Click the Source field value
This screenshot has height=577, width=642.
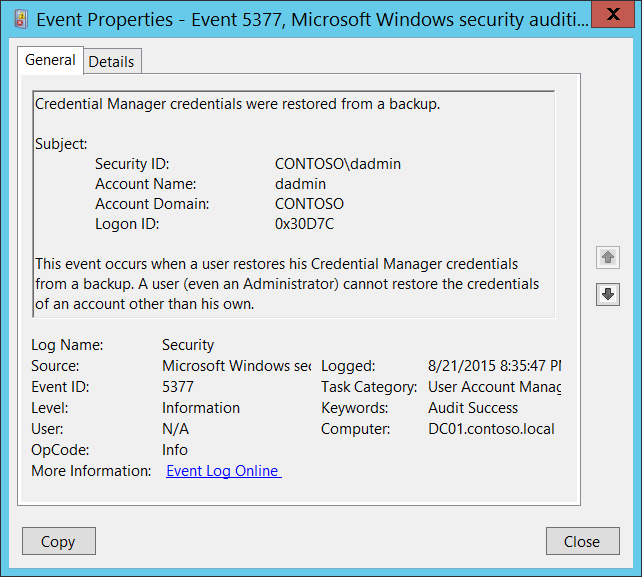coord(236,366)
